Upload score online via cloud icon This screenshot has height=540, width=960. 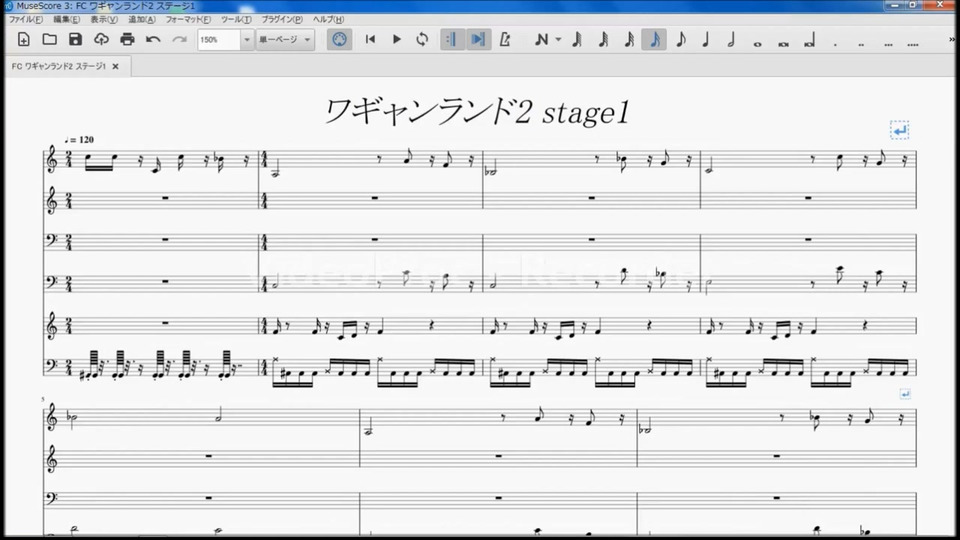click(101, 40)
